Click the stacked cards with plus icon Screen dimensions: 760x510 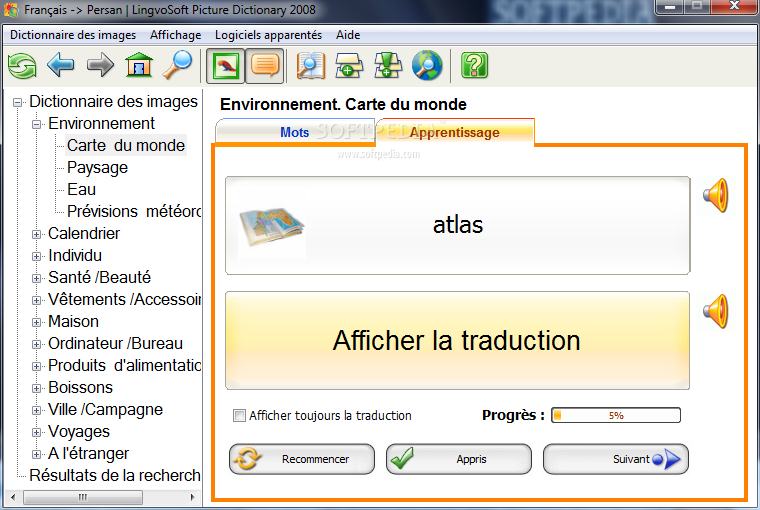click(x=349, y=65)
